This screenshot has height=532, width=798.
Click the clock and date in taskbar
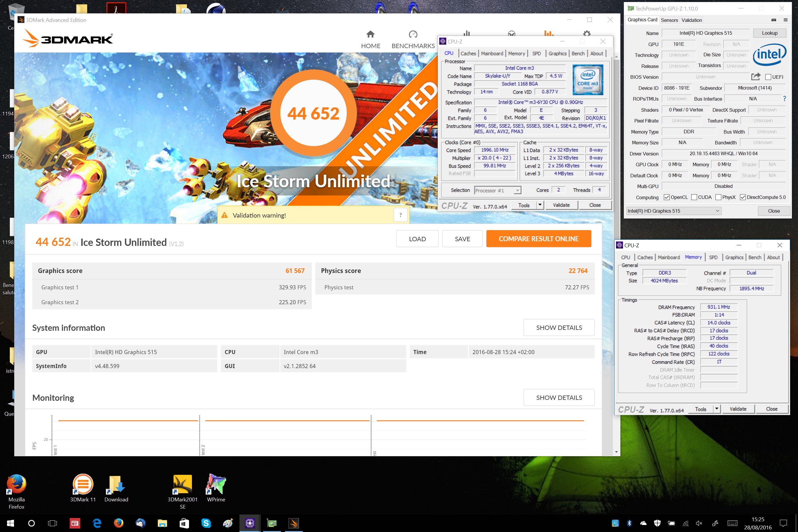(758, 523)
